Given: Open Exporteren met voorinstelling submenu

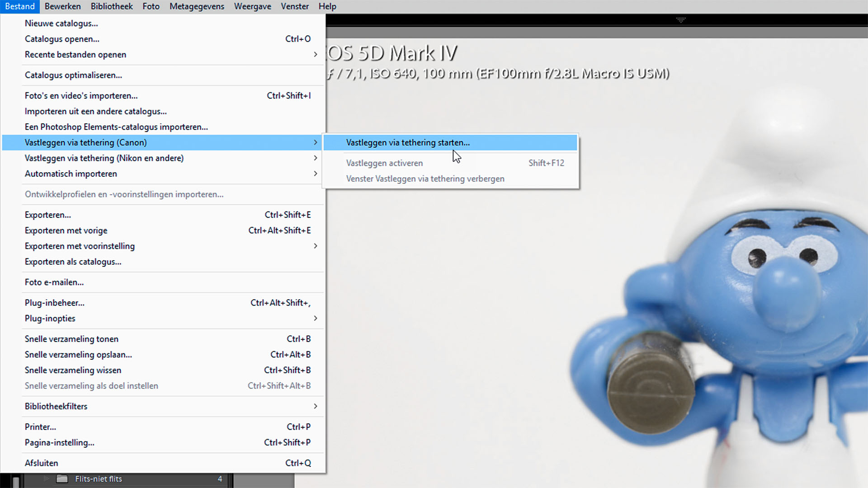Looking at the screenshot, I should (80, 246).
